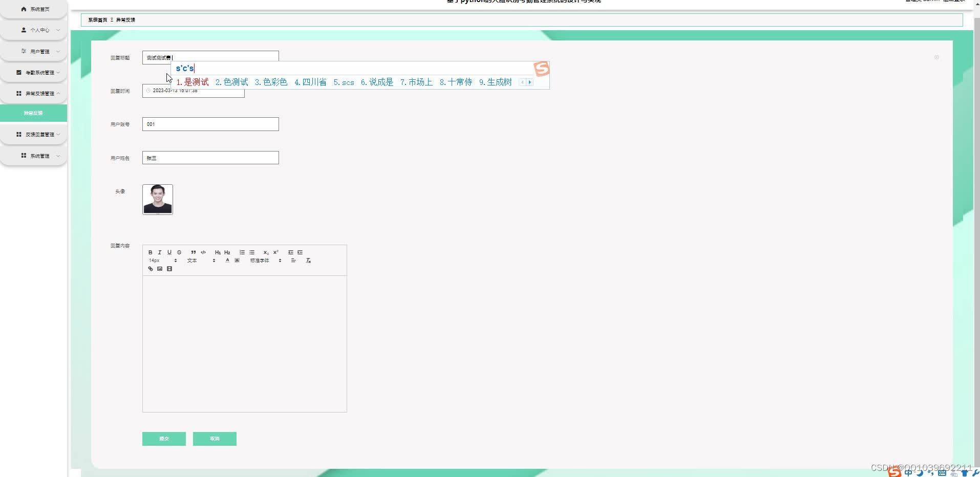Insert a hyperlink in the editor

151,269
